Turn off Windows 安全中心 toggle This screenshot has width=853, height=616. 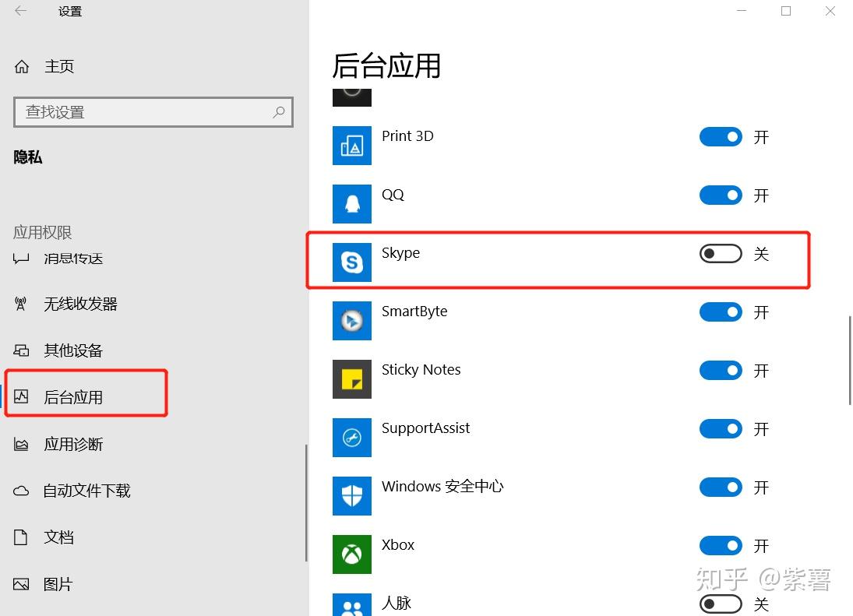click(721, 488)
